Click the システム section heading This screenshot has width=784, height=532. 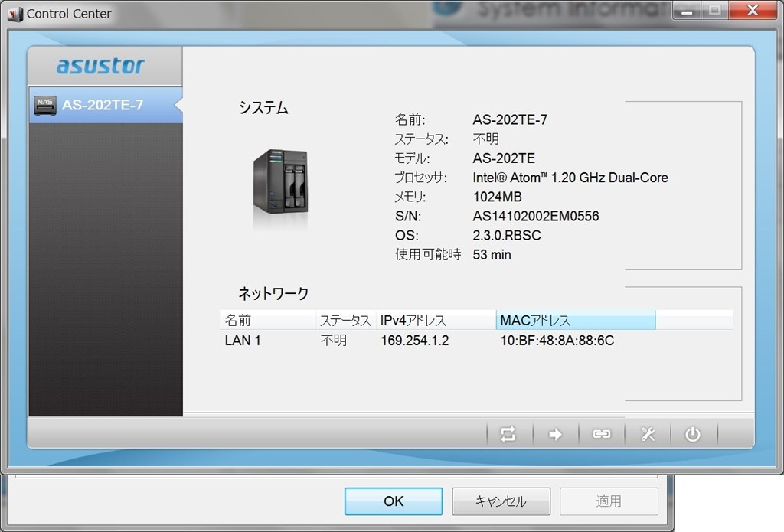point(263,107)
